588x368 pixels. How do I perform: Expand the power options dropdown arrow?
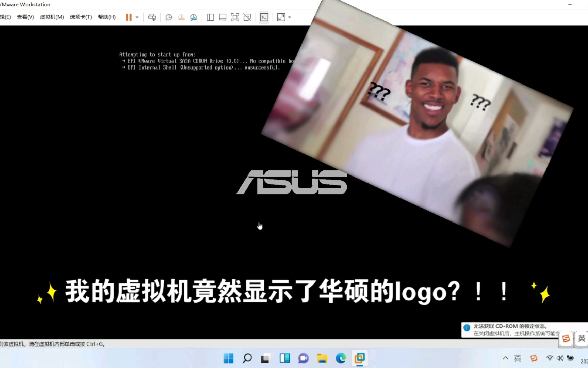tap(137, 17)
